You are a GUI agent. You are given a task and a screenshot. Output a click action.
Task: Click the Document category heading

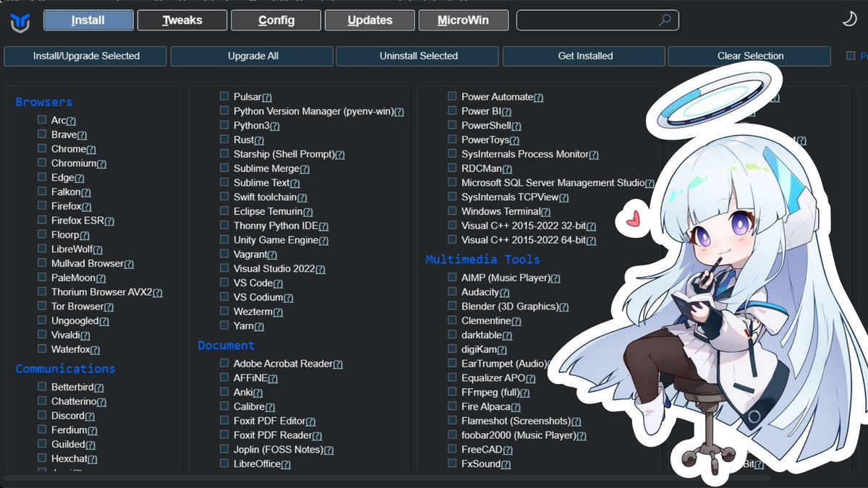(226, 346)
